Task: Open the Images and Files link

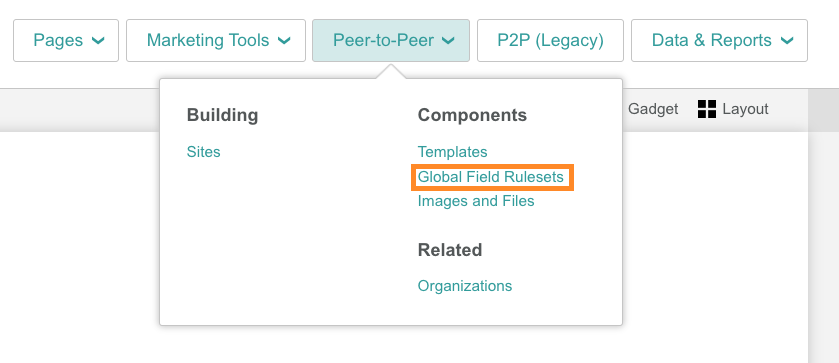Action: tap(476, 201)
